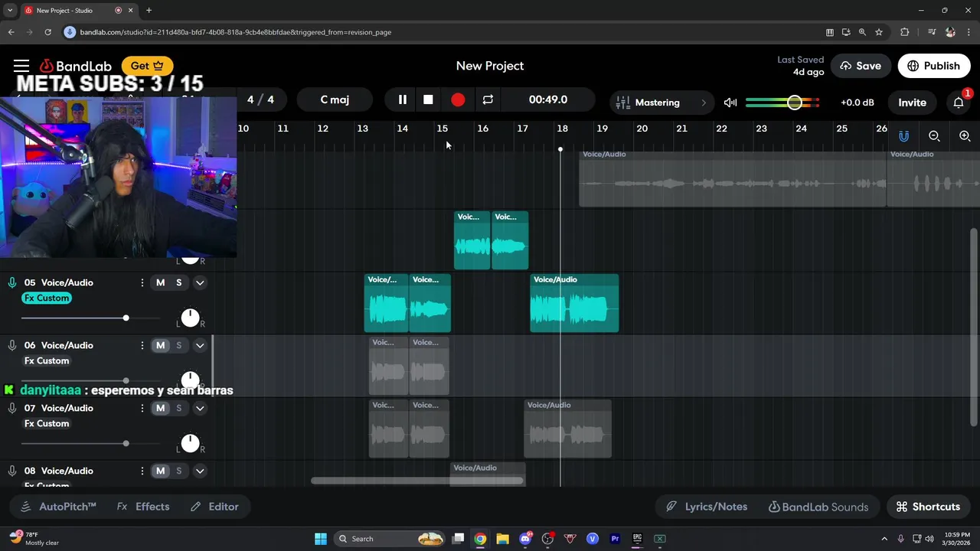Open the BandLab Sounds panel
The image size is (980, 551).
tap(818, 507)
